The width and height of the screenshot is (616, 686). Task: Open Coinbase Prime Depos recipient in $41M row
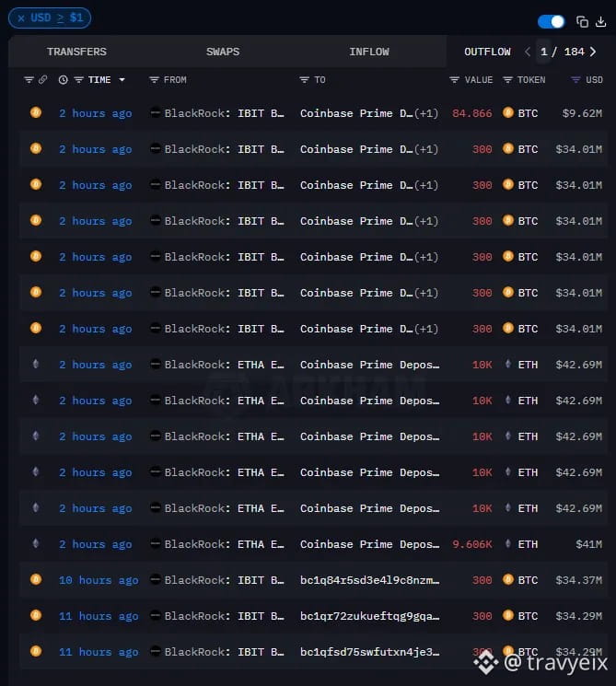[370, 544]
